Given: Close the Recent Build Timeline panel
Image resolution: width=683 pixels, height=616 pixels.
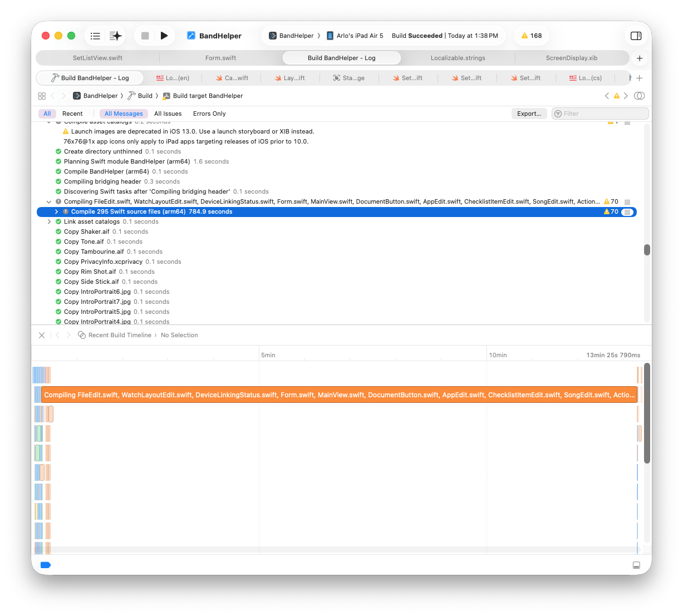Looking at the screenshot, I should pyautogui.click(x=42, y=335).
